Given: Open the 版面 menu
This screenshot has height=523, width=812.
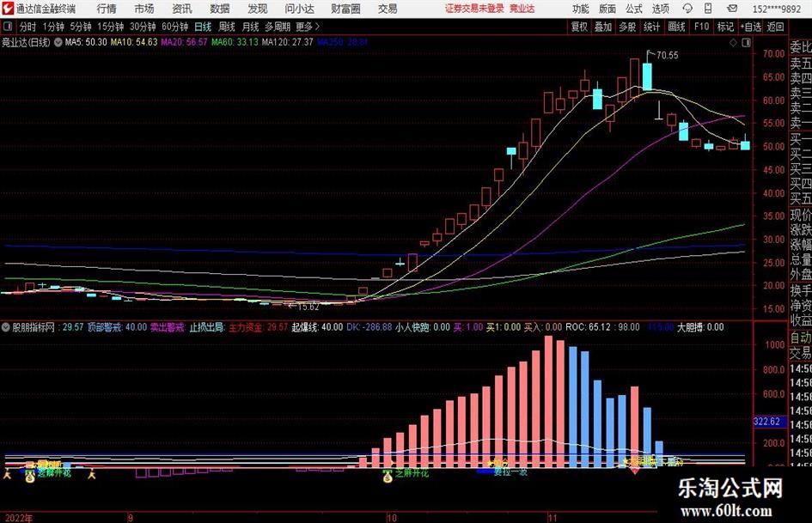Looking at the screenshot, I should (607, 9).
